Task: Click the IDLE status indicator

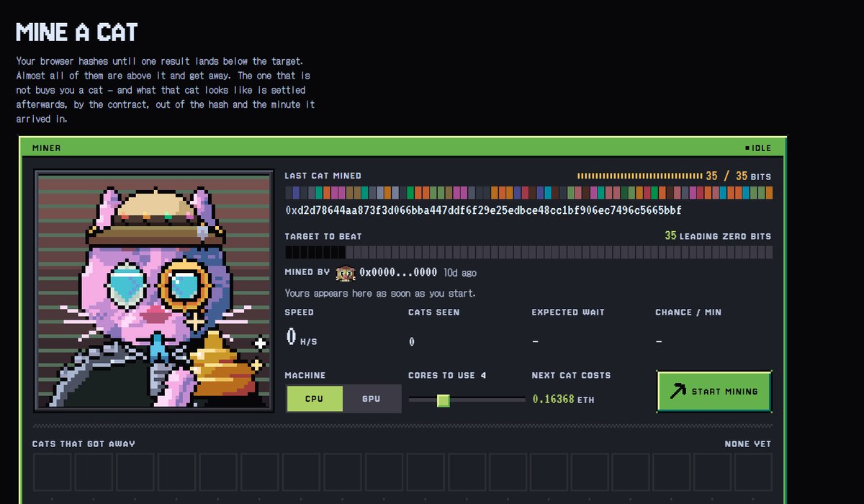Action: [758, 148]
